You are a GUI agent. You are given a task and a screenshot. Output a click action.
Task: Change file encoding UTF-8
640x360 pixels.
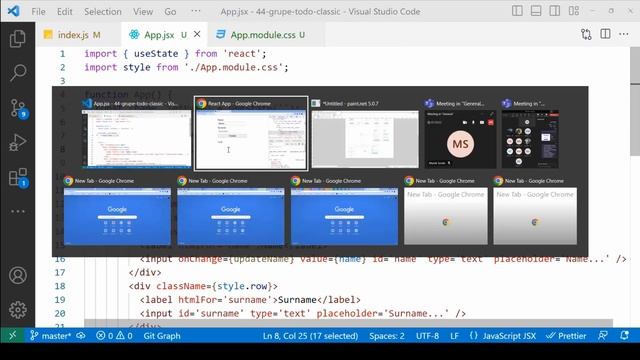point(427,336)
